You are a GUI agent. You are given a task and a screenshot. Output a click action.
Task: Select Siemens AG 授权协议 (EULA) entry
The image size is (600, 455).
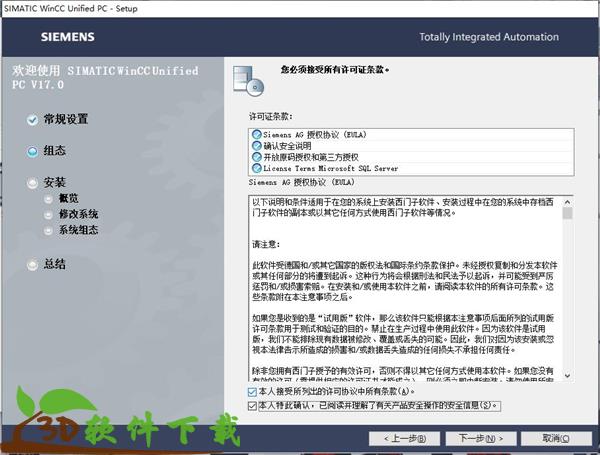coord(411,135)
